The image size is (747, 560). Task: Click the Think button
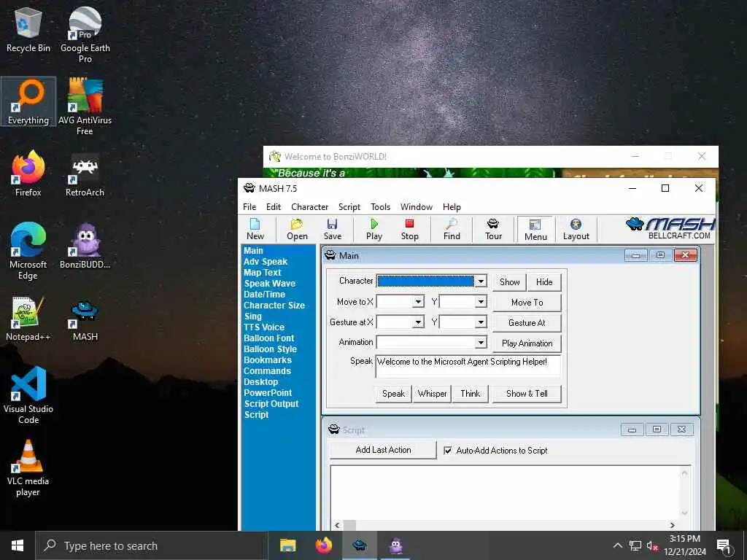pos(471,394)
